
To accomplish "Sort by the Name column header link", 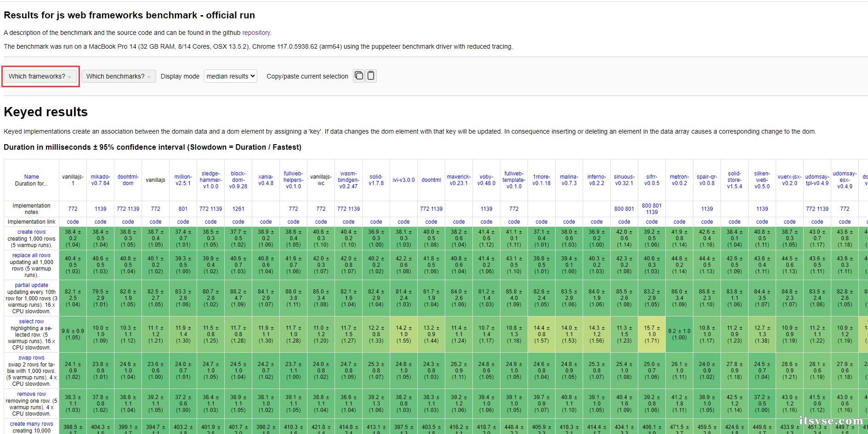I will pos(31,177).
